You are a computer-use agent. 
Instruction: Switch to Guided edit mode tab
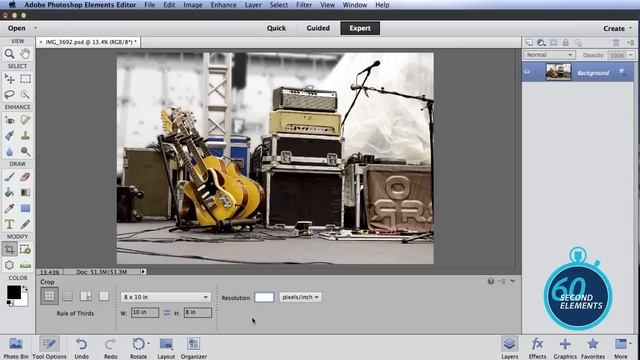tap(318, 28)
